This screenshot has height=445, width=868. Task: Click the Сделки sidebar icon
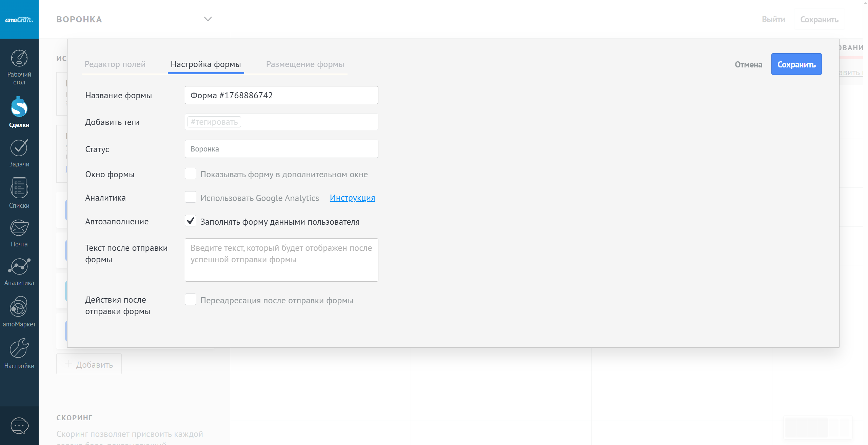click(x=19, y=108)
